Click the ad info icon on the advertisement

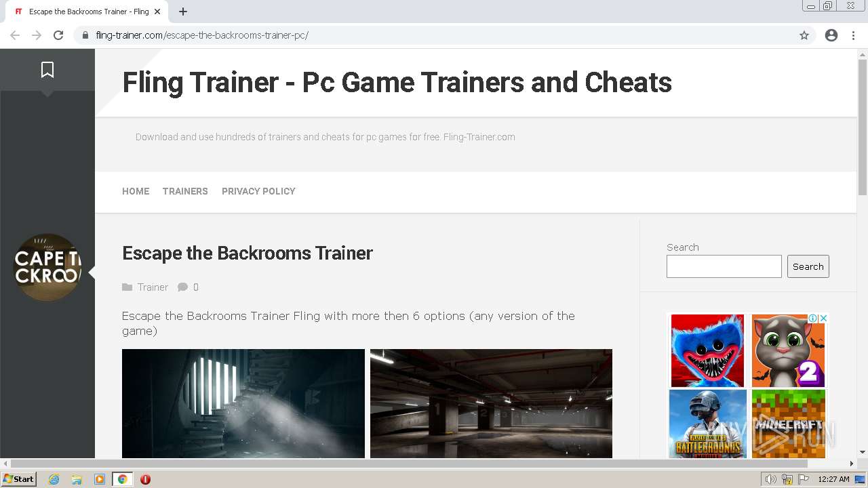[x=812, y=318]
